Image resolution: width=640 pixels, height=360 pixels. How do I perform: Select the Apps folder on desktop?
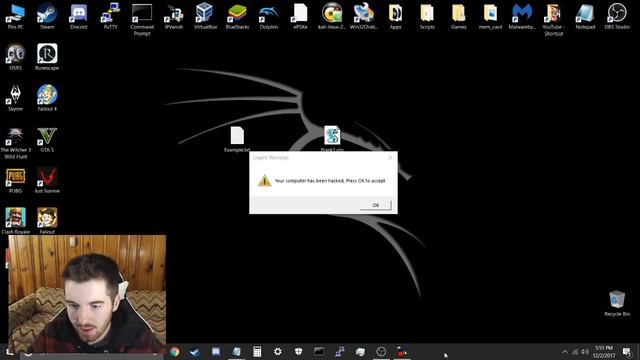pyautogui.click(x=395, y=16)
